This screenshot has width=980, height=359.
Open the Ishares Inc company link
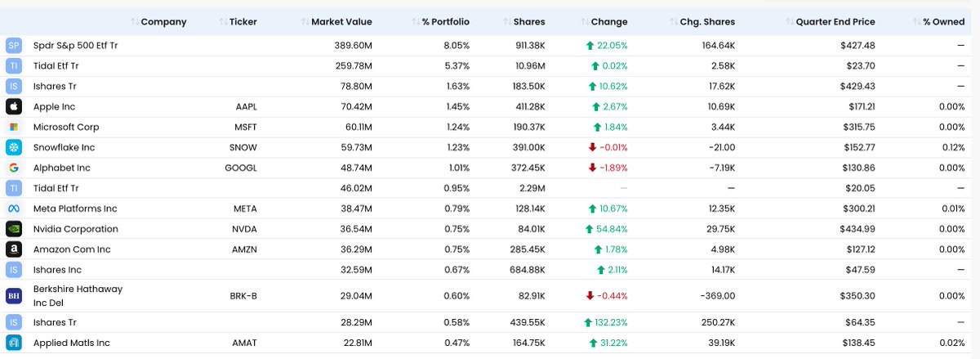point(57,270)
